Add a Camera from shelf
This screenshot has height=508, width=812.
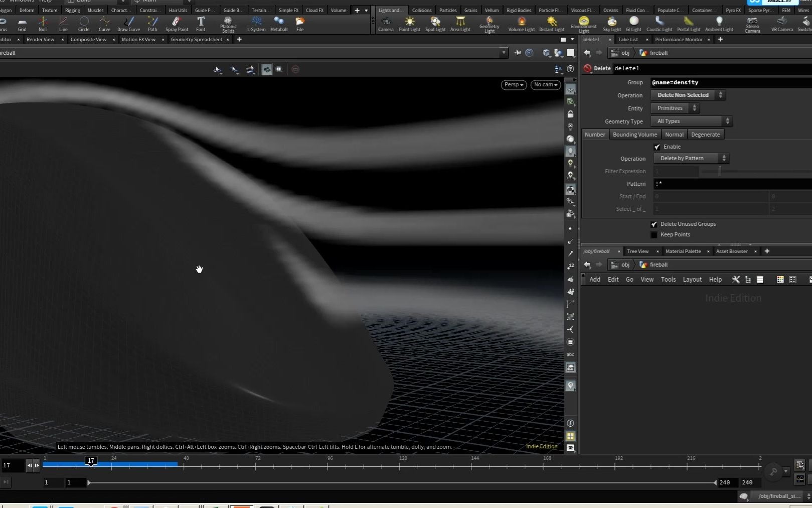click(x=386, y=23)
